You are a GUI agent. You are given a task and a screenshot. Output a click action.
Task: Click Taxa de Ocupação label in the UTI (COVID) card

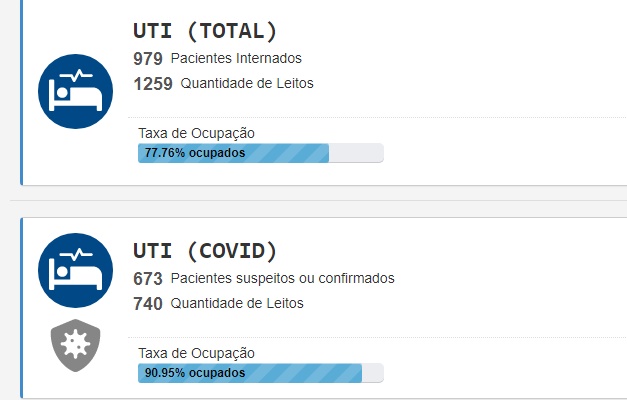[x=196, y=353]
